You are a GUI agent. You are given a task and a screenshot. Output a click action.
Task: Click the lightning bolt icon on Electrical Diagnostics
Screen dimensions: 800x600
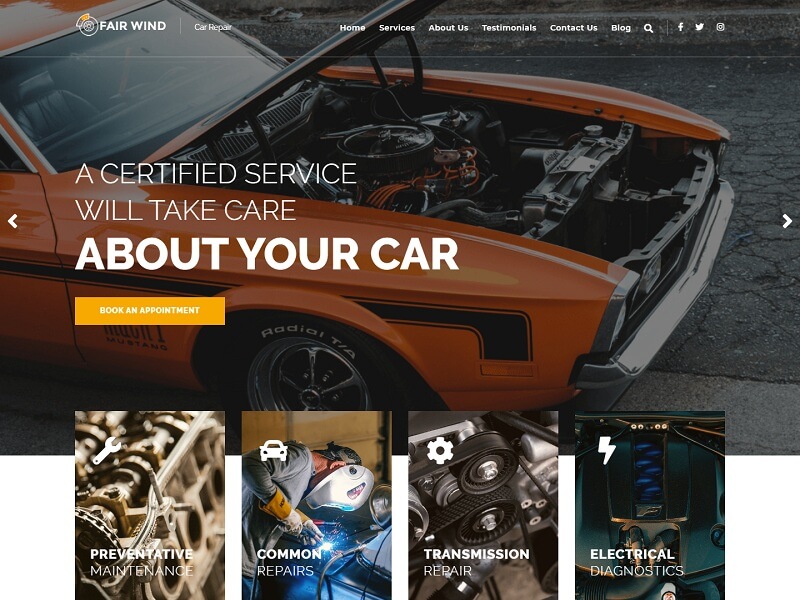pos(607,451)
